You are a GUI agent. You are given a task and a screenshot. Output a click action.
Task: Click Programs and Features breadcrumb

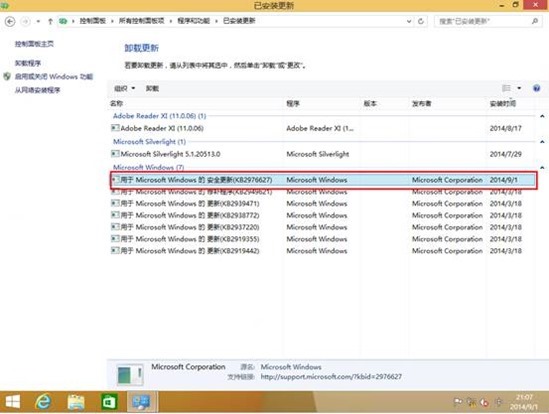pos(193,21)
